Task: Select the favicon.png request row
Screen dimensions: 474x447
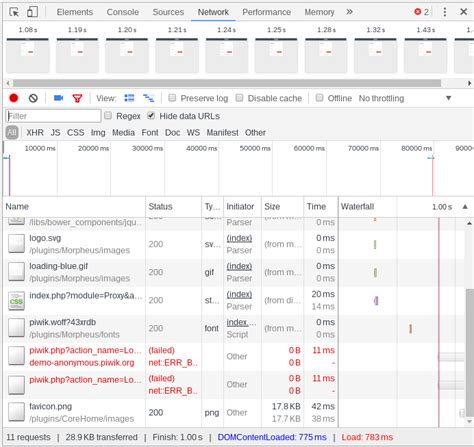Action: (233, 413)
